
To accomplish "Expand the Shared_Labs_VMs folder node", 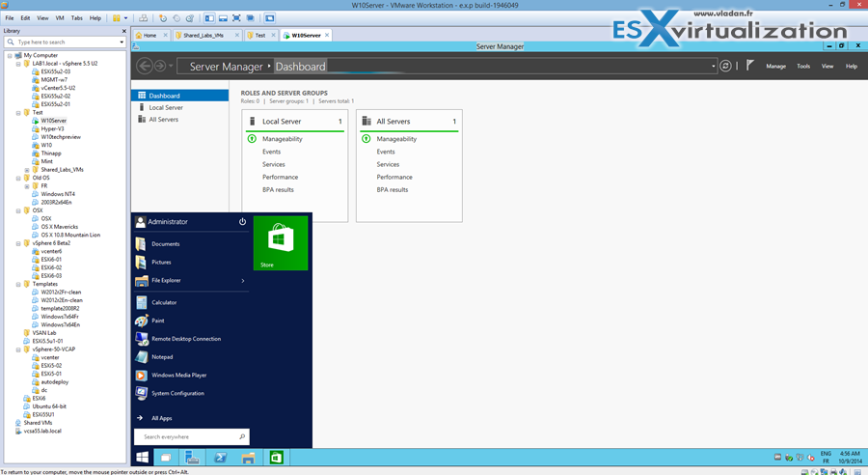I will pyautogui.click(x=27, y=170).
